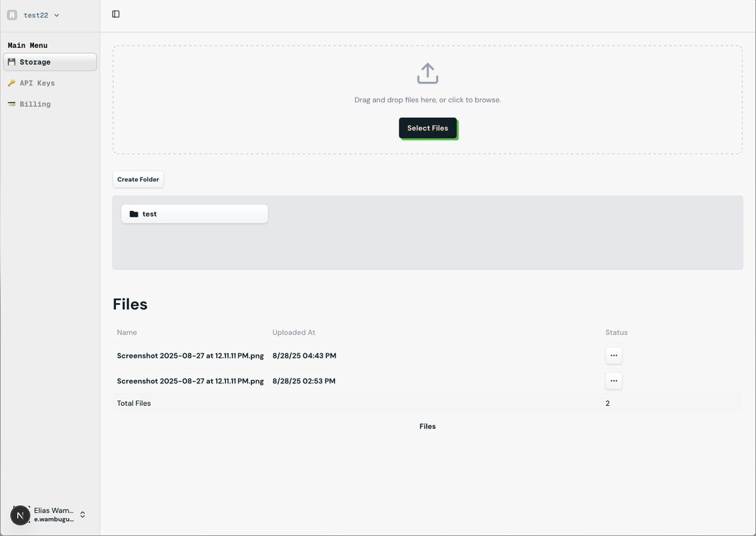Click the total files count 2

tap(608, 403)
